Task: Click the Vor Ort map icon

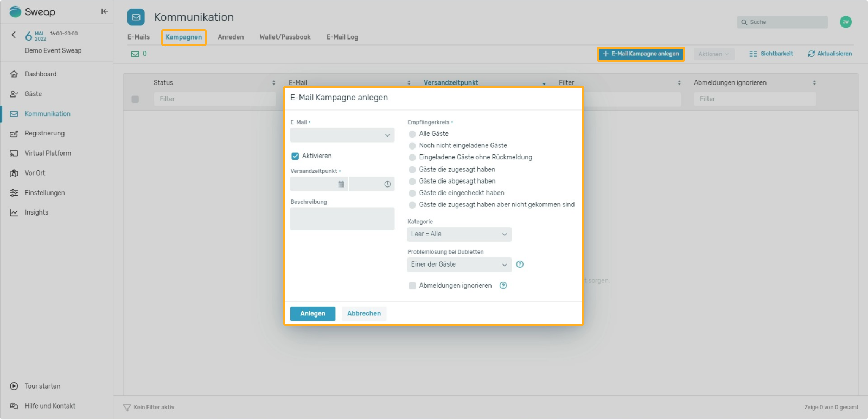Action: click(14, 173)
